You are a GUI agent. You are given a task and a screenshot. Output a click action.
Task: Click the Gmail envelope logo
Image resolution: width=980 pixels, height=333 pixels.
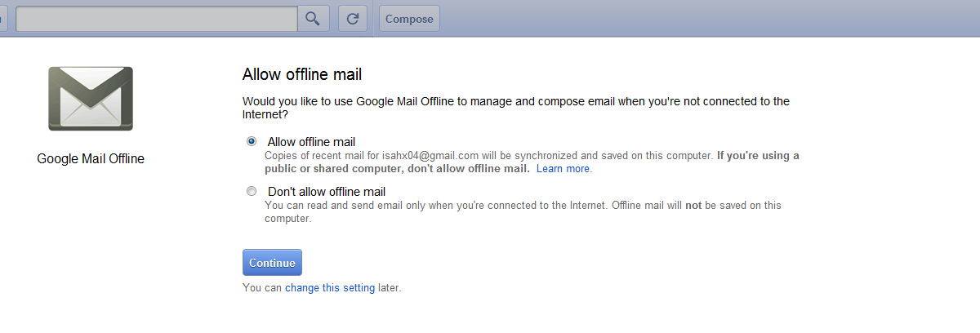91,99
